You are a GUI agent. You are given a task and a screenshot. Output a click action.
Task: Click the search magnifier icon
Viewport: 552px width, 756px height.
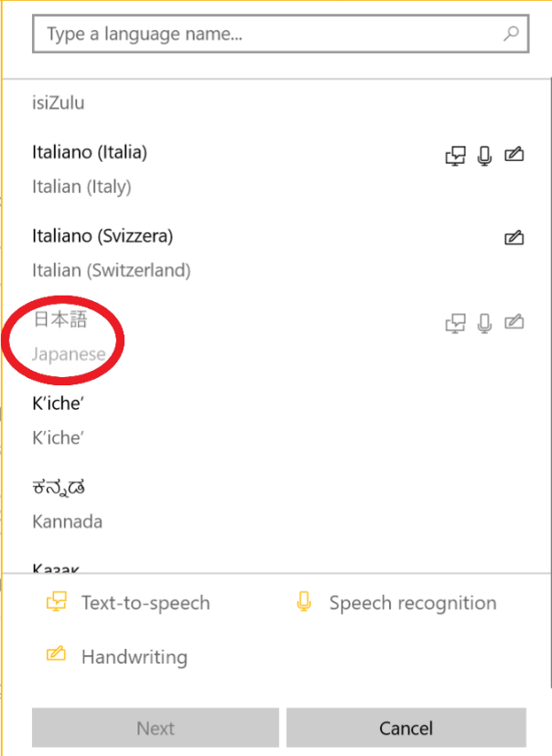(x=511, y=33)
